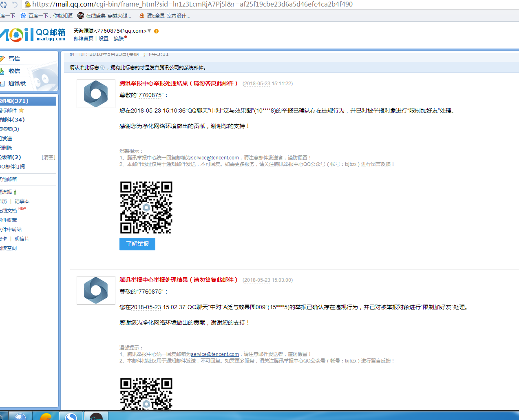This screenshot has height=420, width=519.
Task: Click the lock icon in address bar
Action: (x=28, y=4)
